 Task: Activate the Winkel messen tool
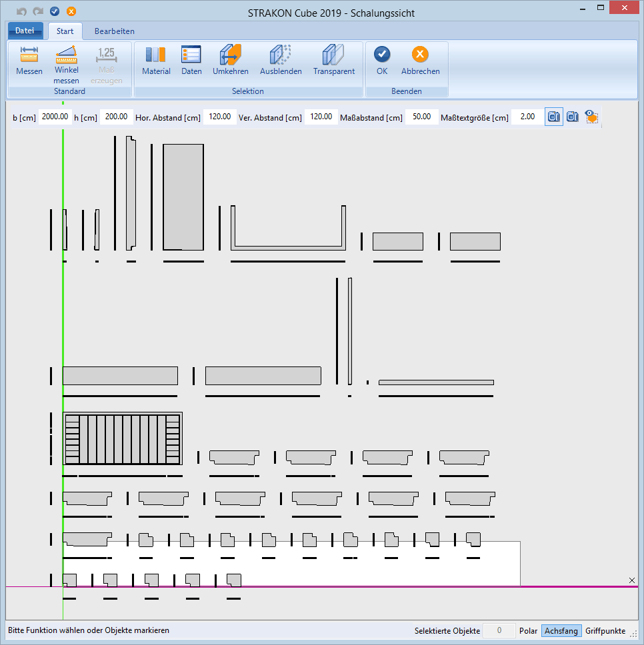pos(66,64)
